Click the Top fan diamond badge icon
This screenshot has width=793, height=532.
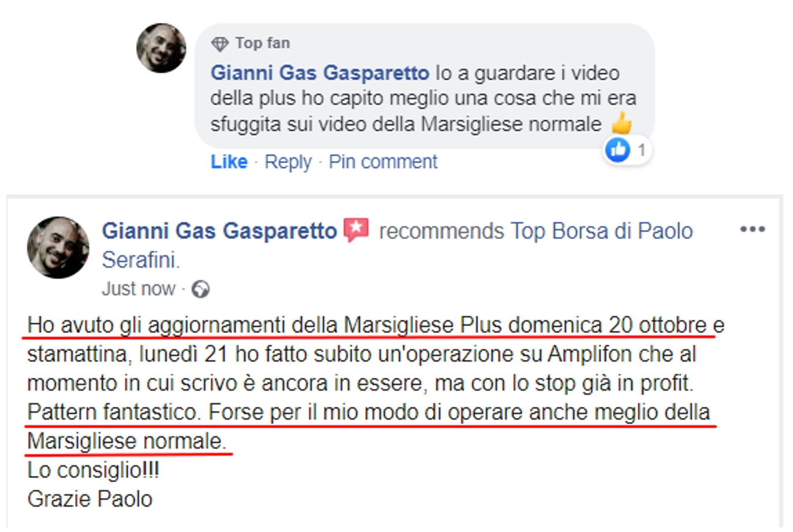[x=219, y=44]
